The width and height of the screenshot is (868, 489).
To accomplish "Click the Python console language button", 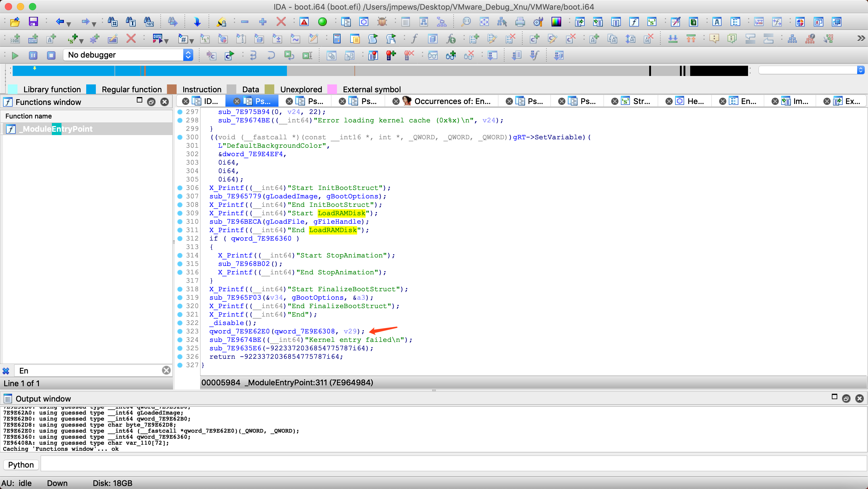I will pyautogui.click(x=21, y=465).
